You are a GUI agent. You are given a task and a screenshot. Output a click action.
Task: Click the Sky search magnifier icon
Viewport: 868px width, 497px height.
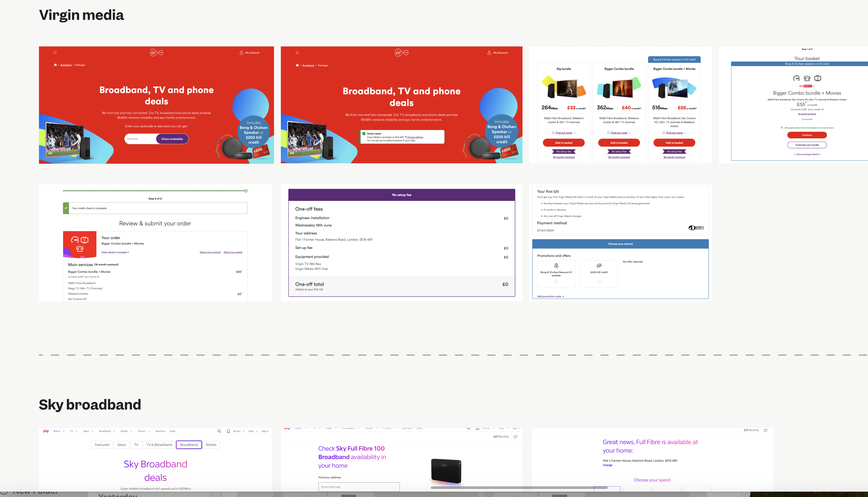pyautogui.click(x=219, y=431)
